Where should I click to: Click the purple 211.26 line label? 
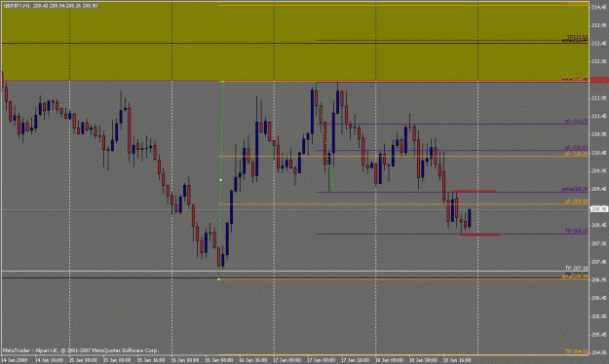pos(577,121)
